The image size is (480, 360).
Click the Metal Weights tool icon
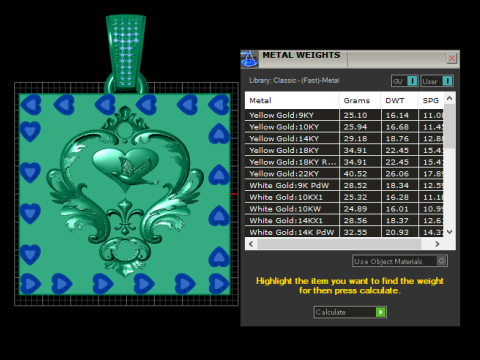[249, 59]
